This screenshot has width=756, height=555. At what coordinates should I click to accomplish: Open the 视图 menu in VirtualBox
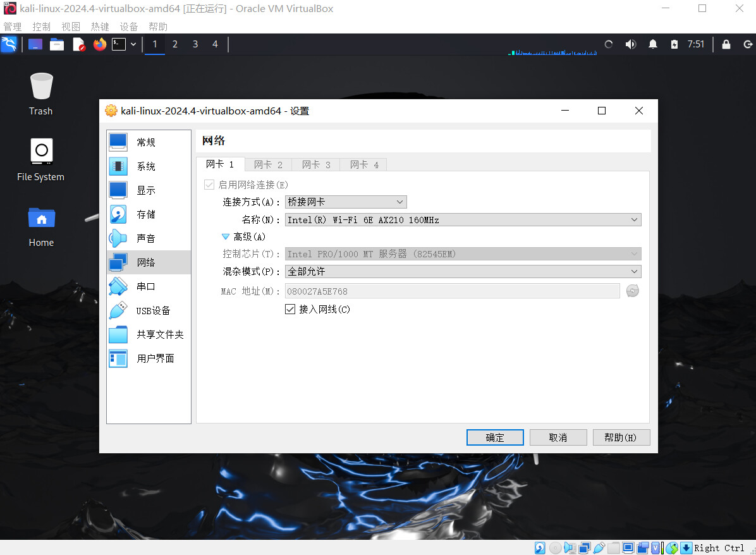pos(71,27)
